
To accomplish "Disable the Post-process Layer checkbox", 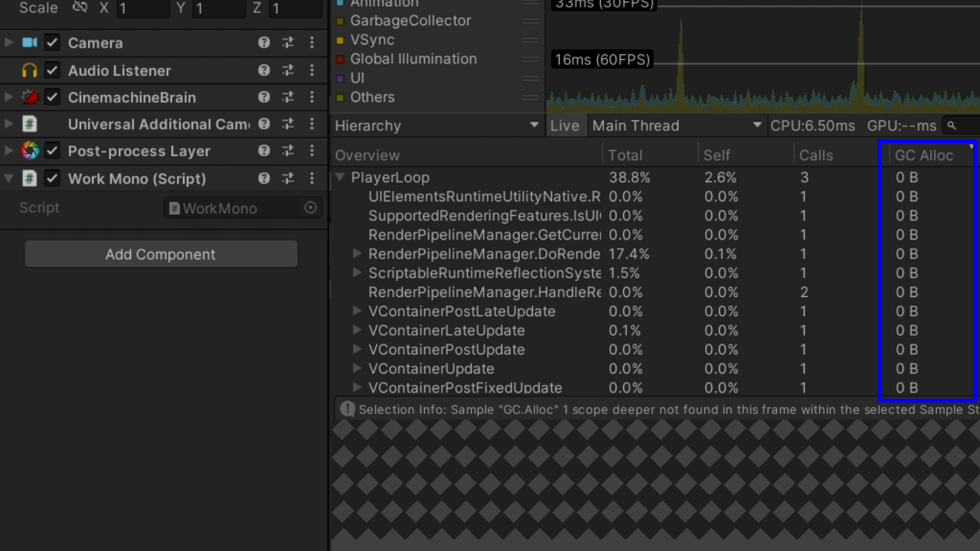I will 52,151.
